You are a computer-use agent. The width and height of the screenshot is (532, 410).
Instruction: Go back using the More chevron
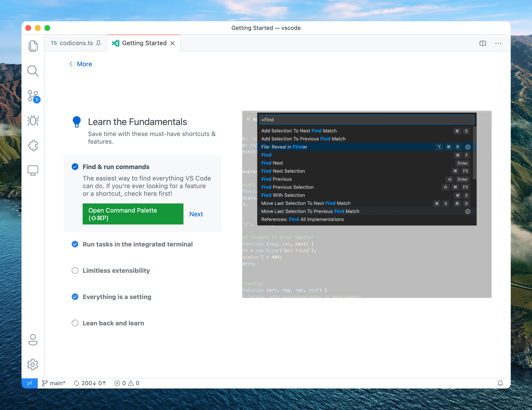tap(71, 64)
